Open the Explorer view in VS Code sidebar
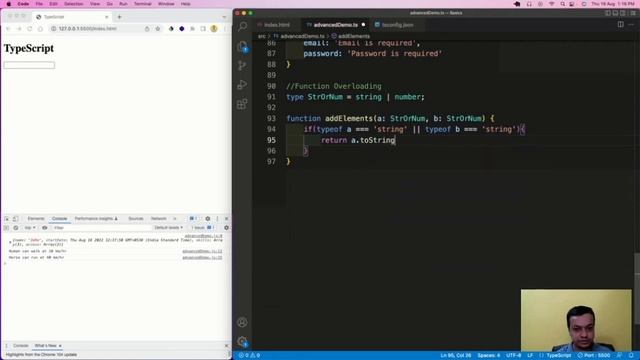Screen dimensions: 640x360 tap(242, 46)
